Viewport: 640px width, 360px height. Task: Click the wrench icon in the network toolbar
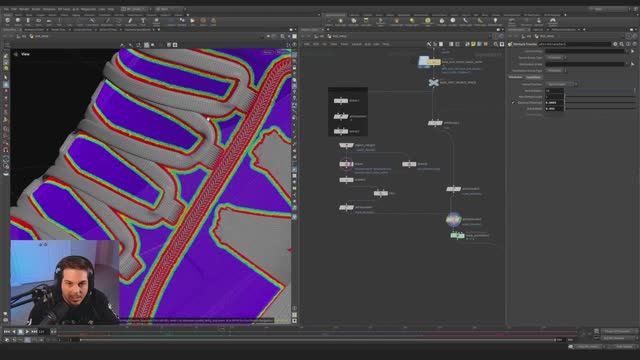point(429,44)
